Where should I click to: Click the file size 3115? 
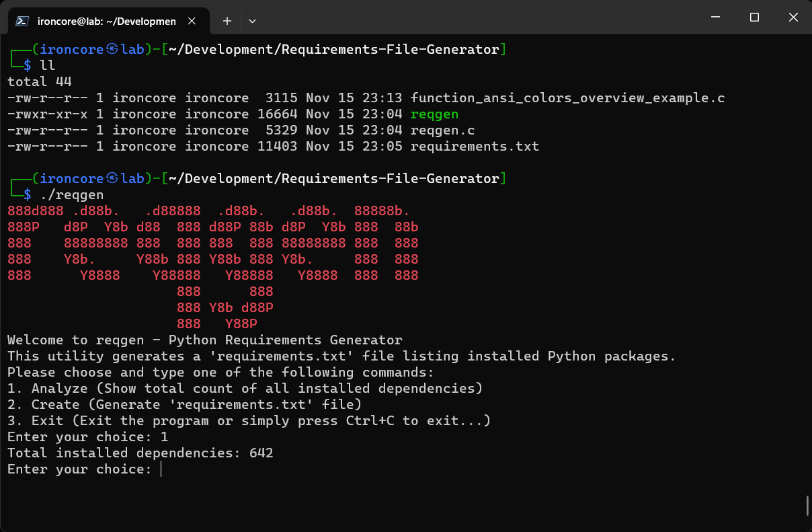[282, 98]
